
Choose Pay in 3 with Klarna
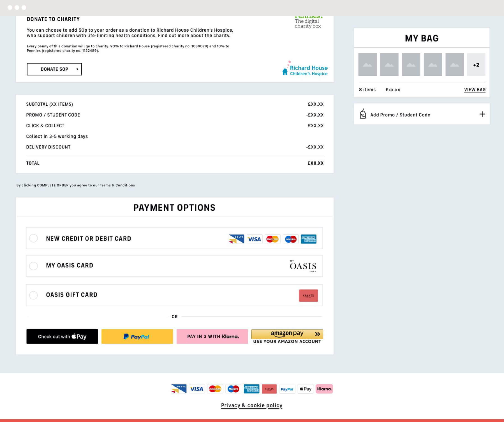tap(212, 337)
